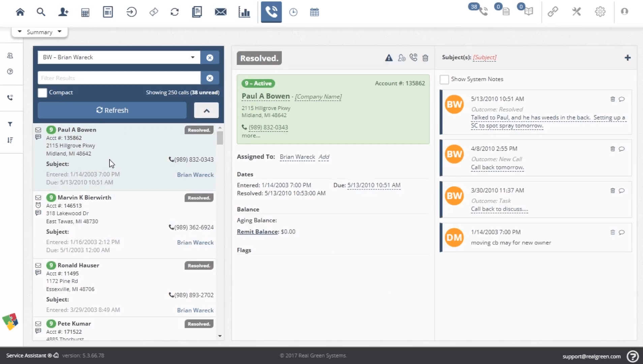Open the envelope mail icon
This screenshot has height=364, width=643.
point(220,12)
